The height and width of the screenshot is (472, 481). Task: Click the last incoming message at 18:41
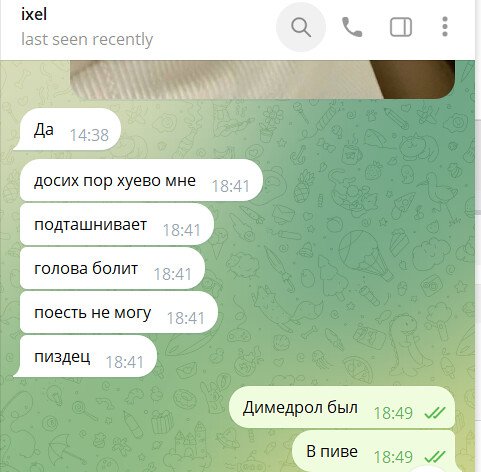tap(85, 356)
